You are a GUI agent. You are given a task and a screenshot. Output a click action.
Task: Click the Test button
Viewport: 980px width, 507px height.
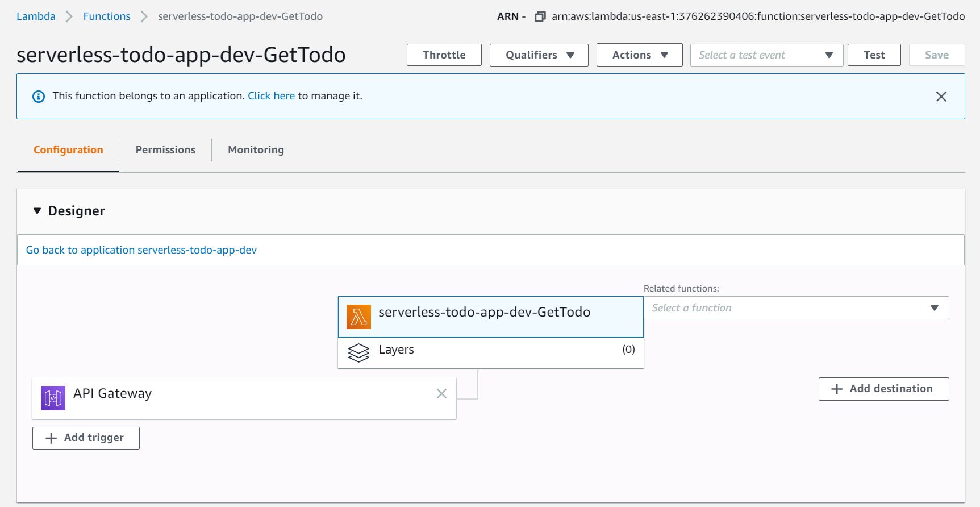[874, 55]
